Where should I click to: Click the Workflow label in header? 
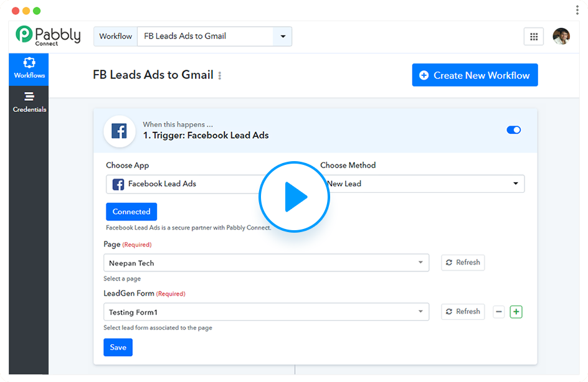(x=115, y=36)
